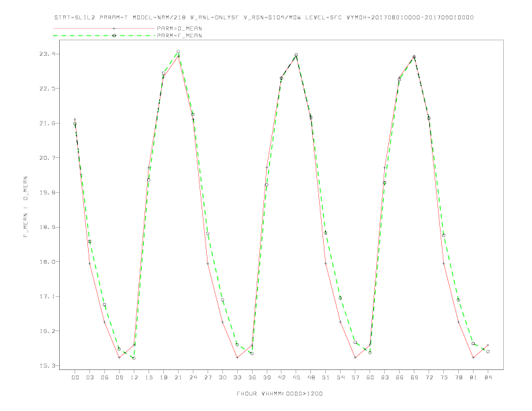This screenshot has height=411, width=532.
Task: Click the x-axis tick label 12
Action: 134,377
